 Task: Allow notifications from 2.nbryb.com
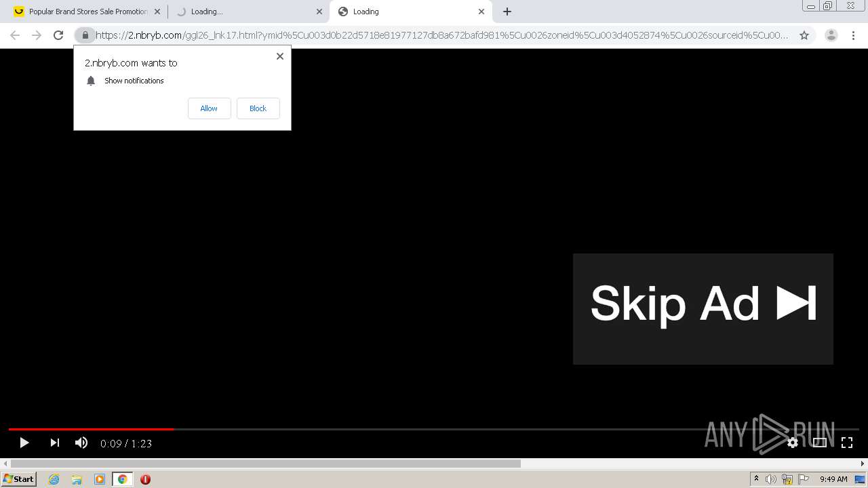coord(209,108)
